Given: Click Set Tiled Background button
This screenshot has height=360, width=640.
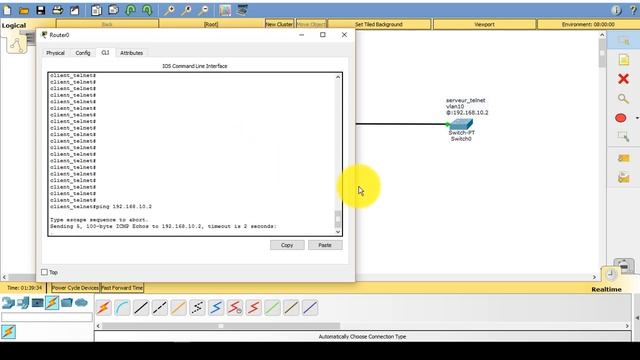Looking at the screenshot, I should click(x=379, y=24).
